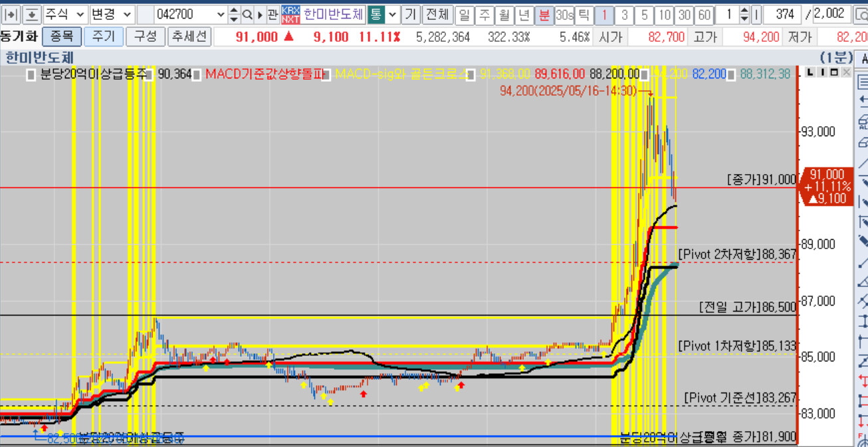Click the current price 91,000 in the quote bar
Image resolution: width=868 pixels, height=447 pixels.
click(x=257, y=37)
